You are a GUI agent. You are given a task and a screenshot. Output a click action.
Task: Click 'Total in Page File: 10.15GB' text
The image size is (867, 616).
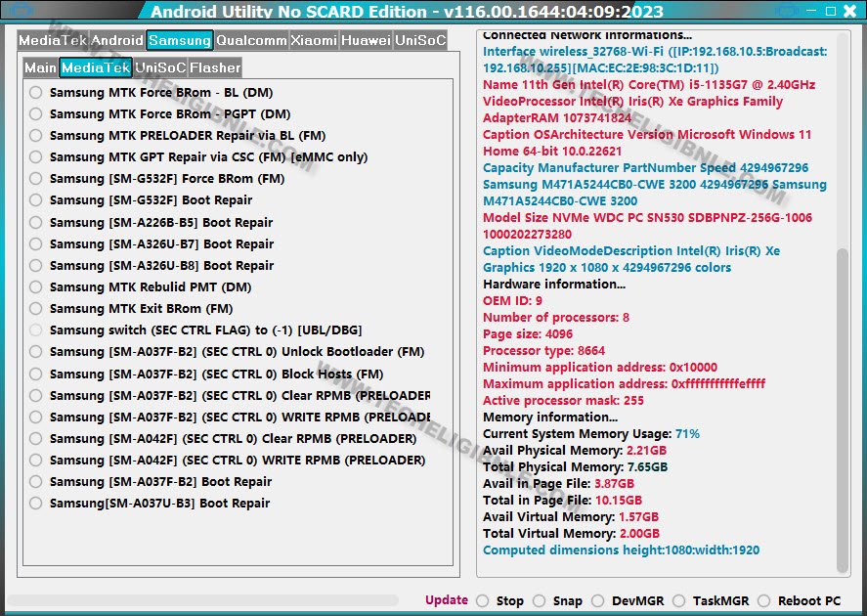point(562,501)
